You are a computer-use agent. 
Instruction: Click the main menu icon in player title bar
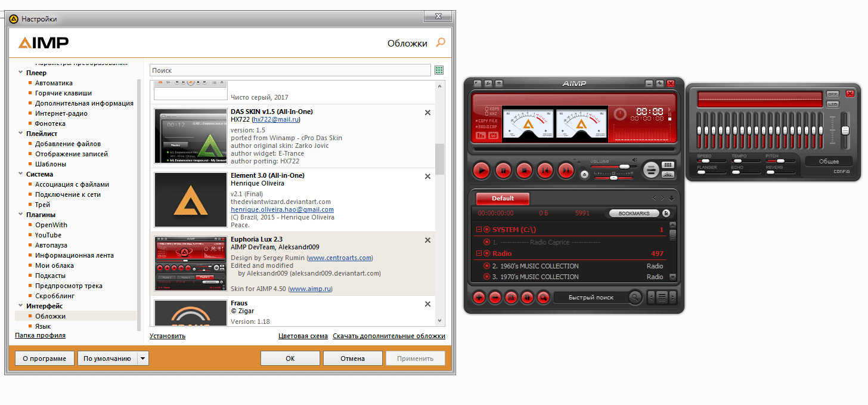point(477,84)
